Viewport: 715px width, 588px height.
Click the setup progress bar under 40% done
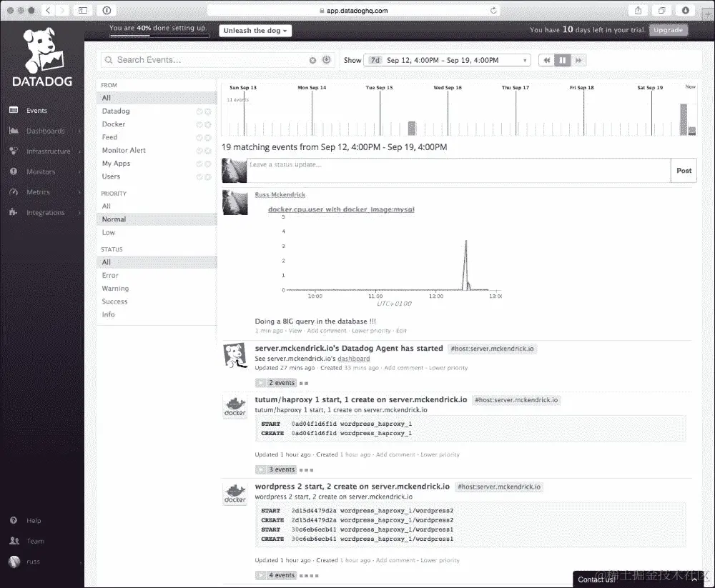point(159,36)
